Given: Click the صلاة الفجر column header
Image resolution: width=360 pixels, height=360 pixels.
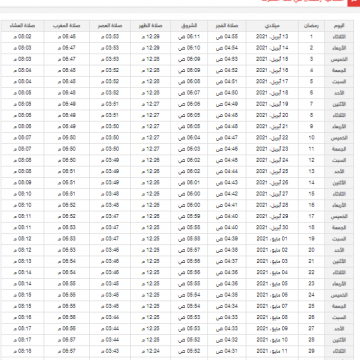Looking at the screenshot, I should coord(227,26).
